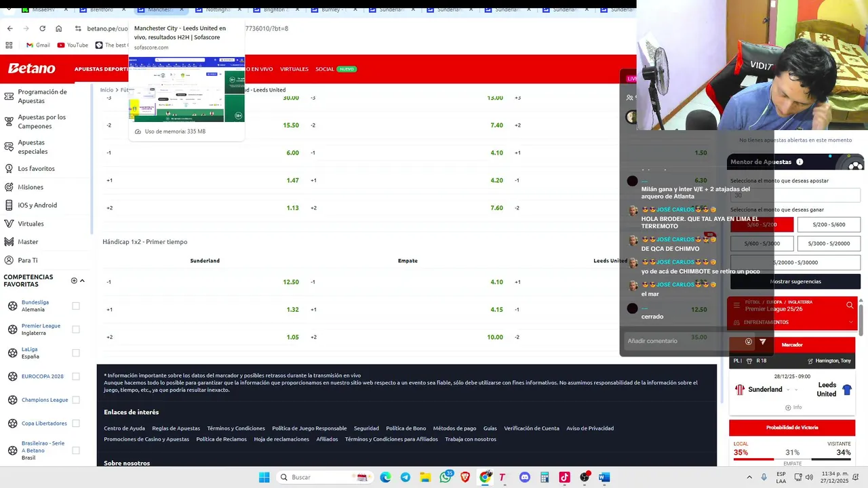Image resolution: width=868 pixels, height=488 pixels.
Task: Click the Misiones sidebar icon
Action: click(9, 187)
